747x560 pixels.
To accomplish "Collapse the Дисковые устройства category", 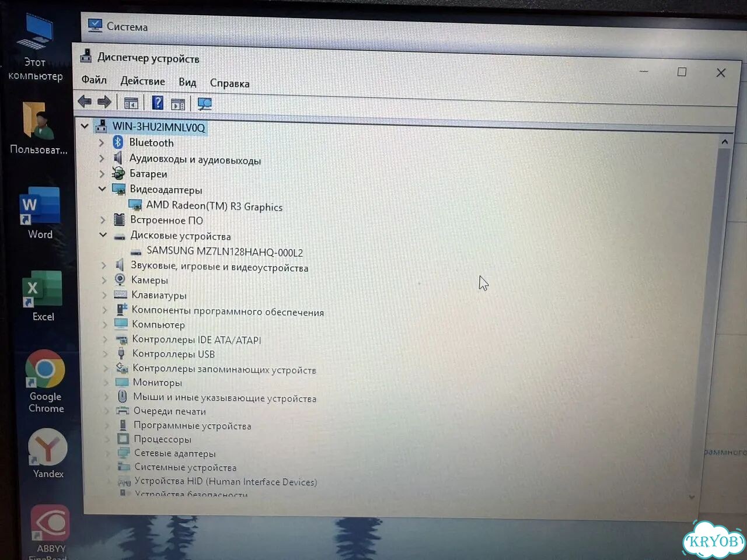I will [103, 235].
